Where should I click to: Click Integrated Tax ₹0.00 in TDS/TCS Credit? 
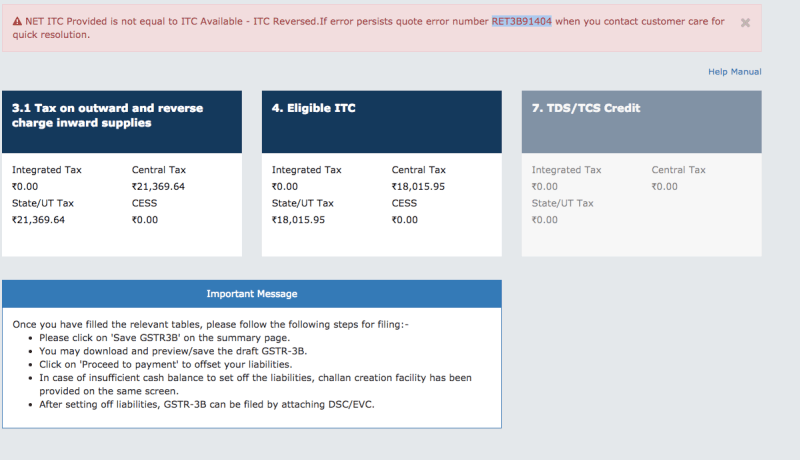point(544,187)
